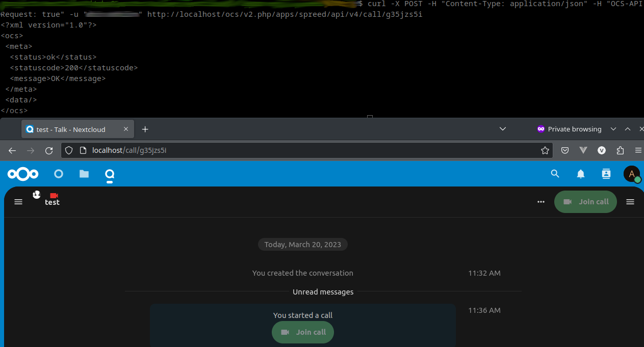Open unified search with the magnifier icon

555,174
